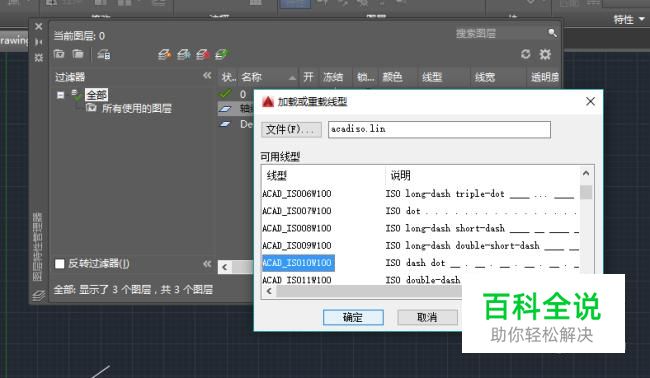Select the ACAD_ISO11W100 linetype
This screenshot has width=650, height=378.
click(x=297, y=280)
